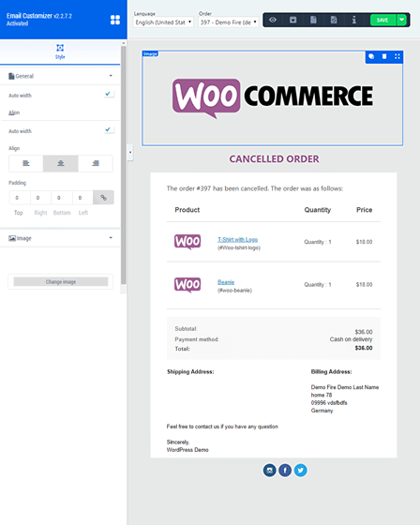The image size is (420, 525).
Task: Click the Payment method label
Action: [197, 339]
